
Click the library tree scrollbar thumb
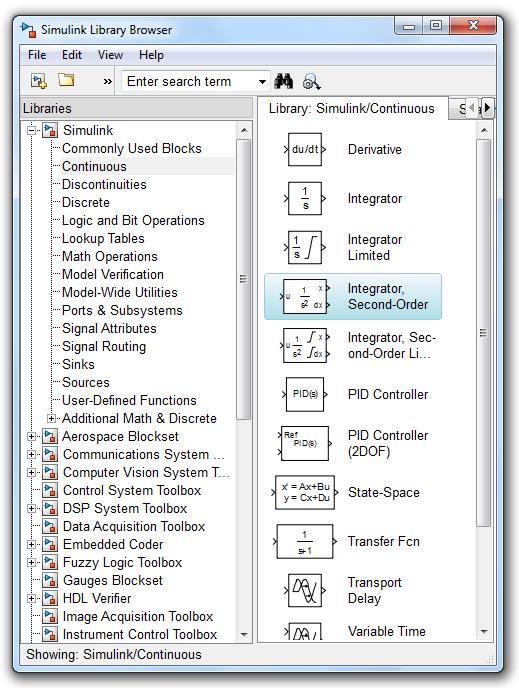pyautogui.click(x=244, y=279)
